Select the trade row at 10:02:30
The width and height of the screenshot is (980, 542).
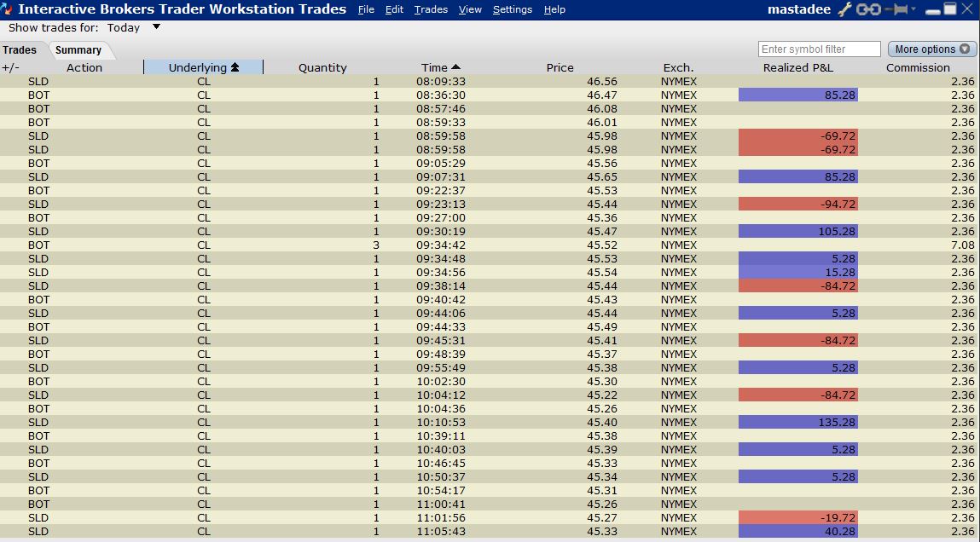(490, 381)
